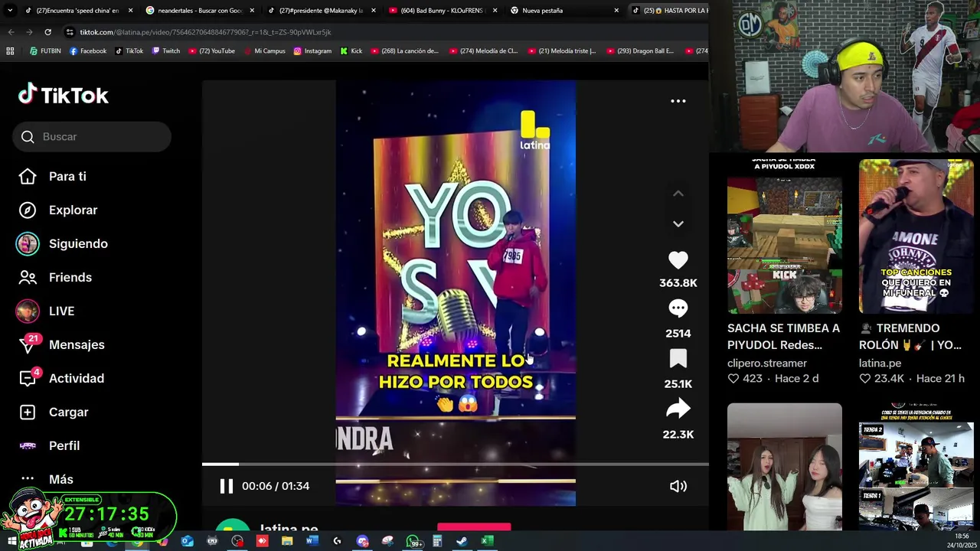Viewport: 980px width, 551px height.
Task: Like the video with heart icon
Action: pyautogui.click(x=678, y=260)
